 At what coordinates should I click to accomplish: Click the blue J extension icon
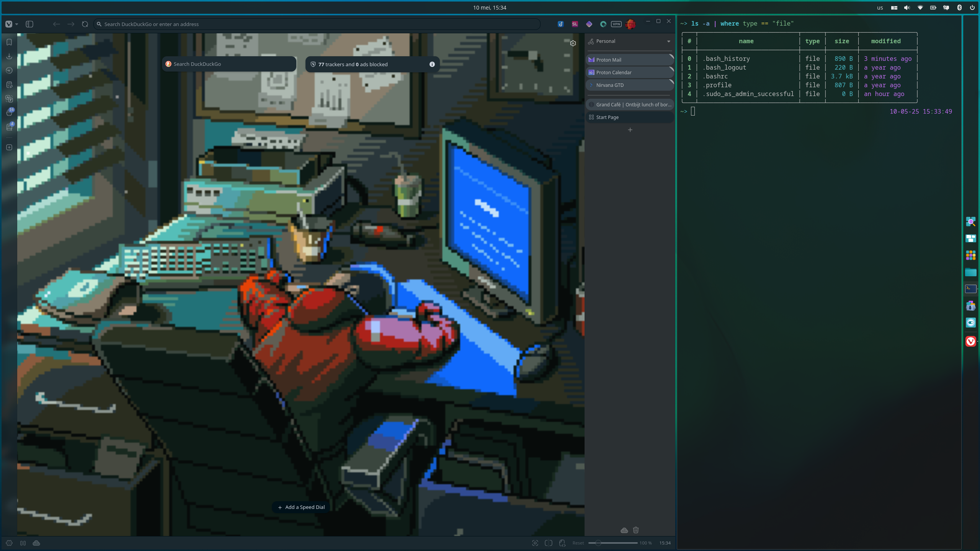pyautogui.click(x=560, y=24)
